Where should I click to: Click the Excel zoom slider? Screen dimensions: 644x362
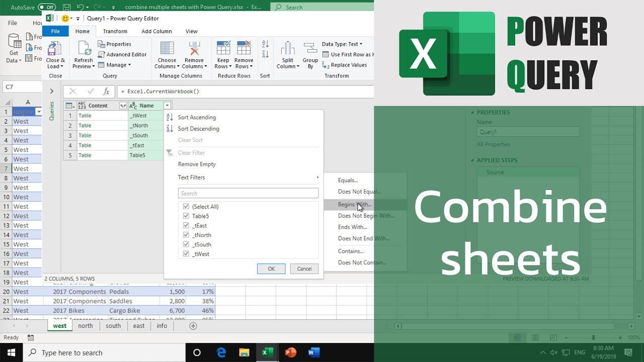(x=593, y=338)
